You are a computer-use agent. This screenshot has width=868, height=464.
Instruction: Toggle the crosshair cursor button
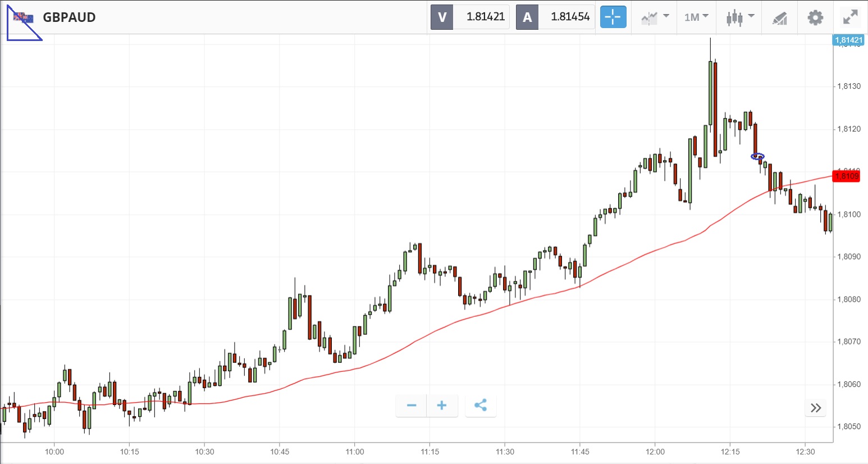(x=613, y=17)
